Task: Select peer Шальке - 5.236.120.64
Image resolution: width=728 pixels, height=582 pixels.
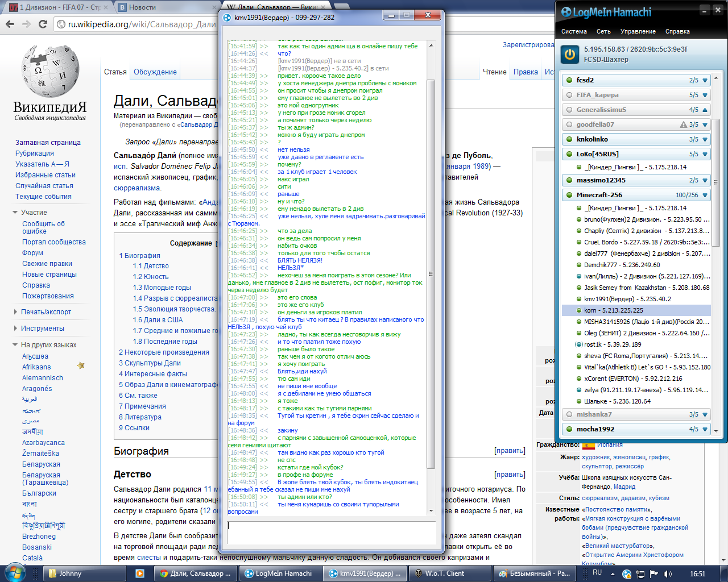Action: pyautogui.click(x=636, y=401)
